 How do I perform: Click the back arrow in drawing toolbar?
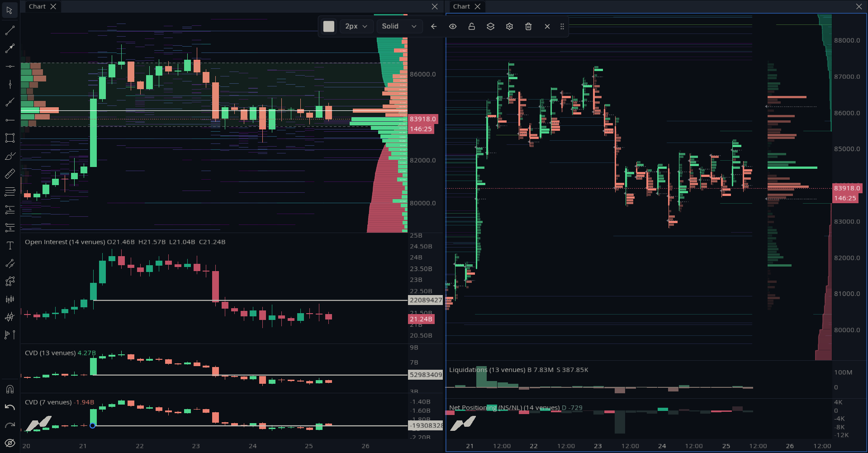[x=434, y=26]
